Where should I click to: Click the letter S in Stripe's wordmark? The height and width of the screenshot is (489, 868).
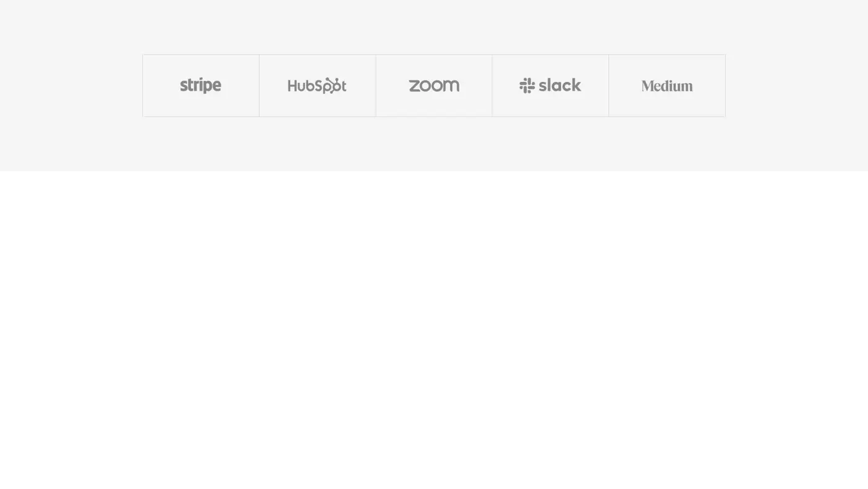(184, 86)
